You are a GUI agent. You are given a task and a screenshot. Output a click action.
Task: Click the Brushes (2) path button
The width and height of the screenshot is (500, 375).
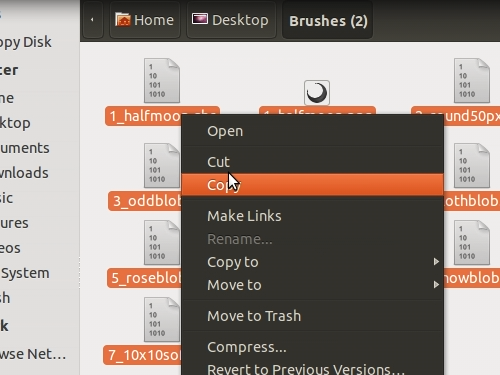click(328, 21)
